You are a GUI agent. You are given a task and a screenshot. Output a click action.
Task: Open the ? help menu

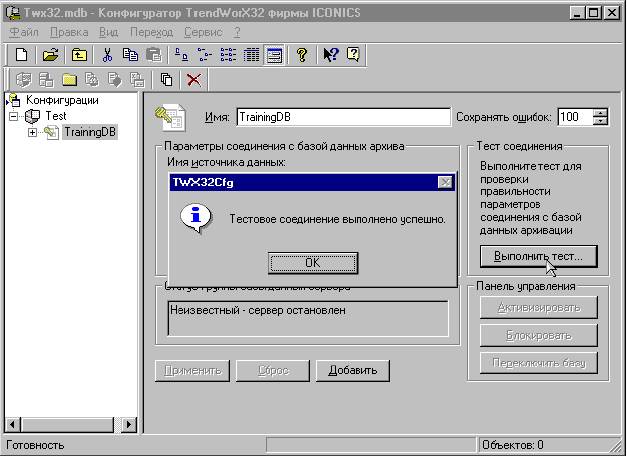click(x=237, y=32)
